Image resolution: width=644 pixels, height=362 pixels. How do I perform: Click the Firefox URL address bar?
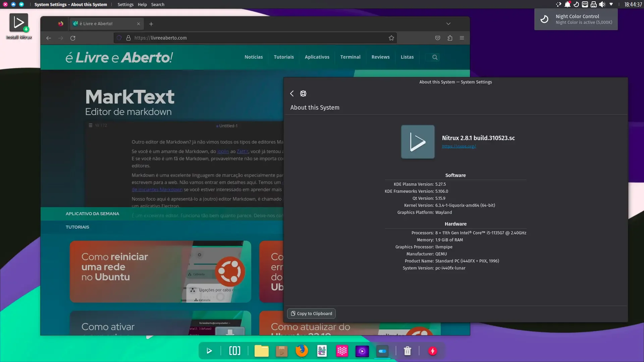coord(255,38)
